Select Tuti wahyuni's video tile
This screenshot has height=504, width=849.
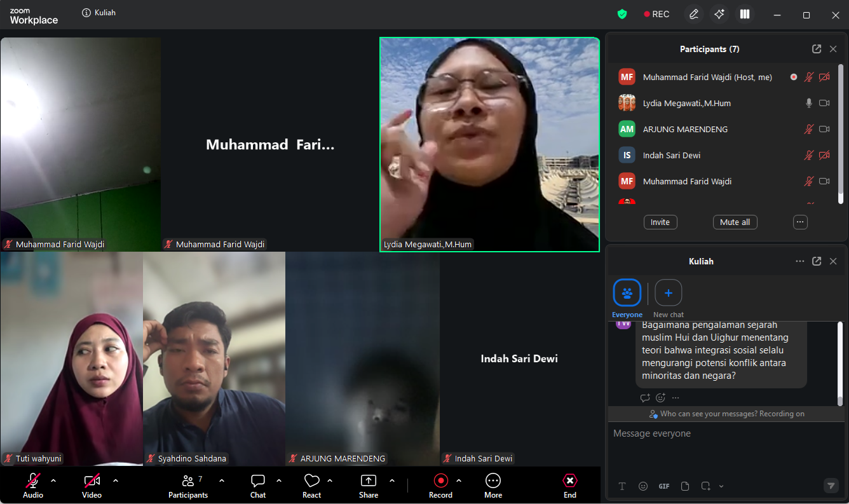(x=72, y=359)
